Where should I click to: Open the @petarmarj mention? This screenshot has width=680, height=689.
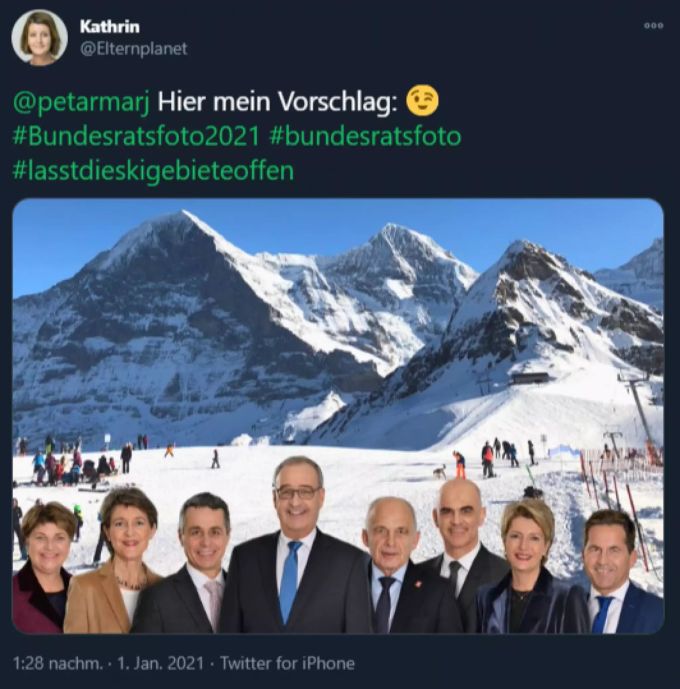point(81,102)
